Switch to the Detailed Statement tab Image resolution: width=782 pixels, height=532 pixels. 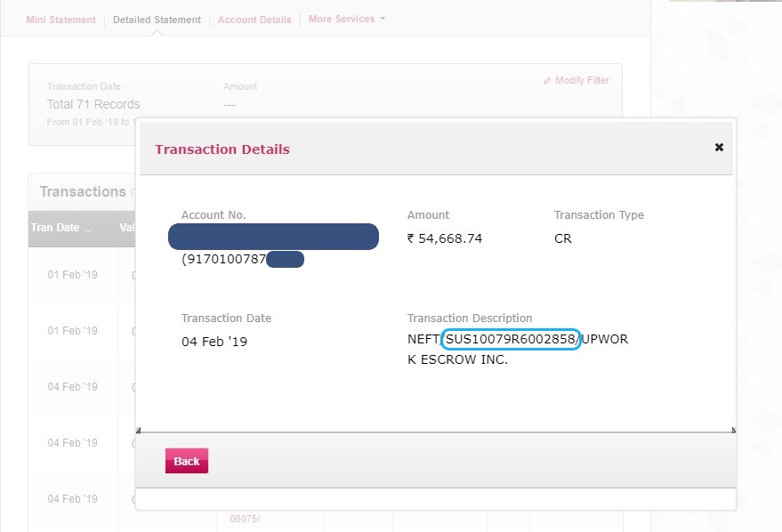coord(157,20)
